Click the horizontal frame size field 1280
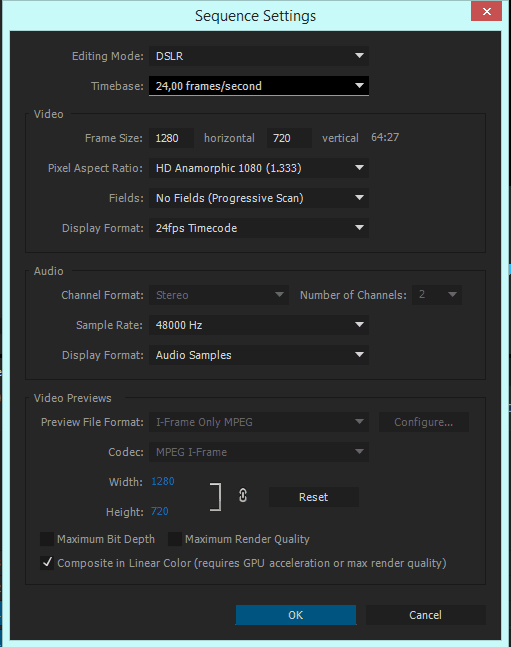Screen dimensions: 511x647 pyautogui.click(x=171, y=138)
